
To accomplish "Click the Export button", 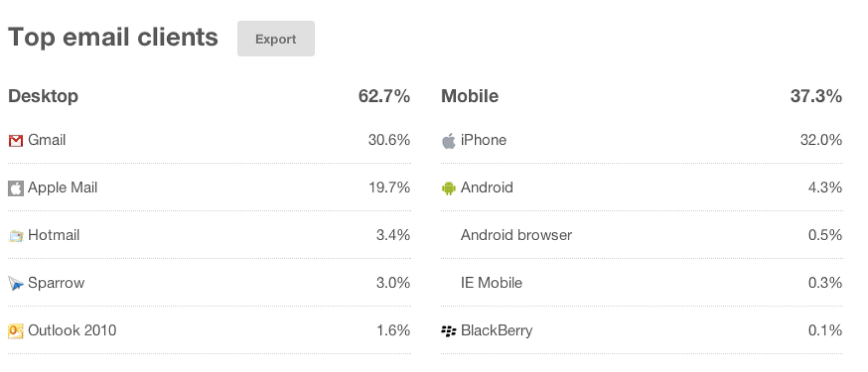I will tap(276, 39).
